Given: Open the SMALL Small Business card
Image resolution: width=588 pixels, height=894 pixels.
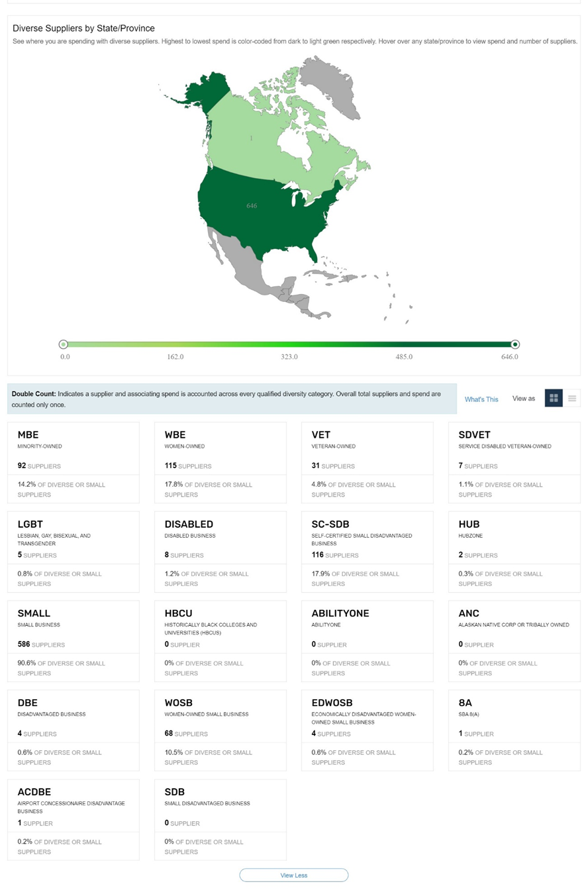Looking at the screenshot, I should (x=73, y=641).
